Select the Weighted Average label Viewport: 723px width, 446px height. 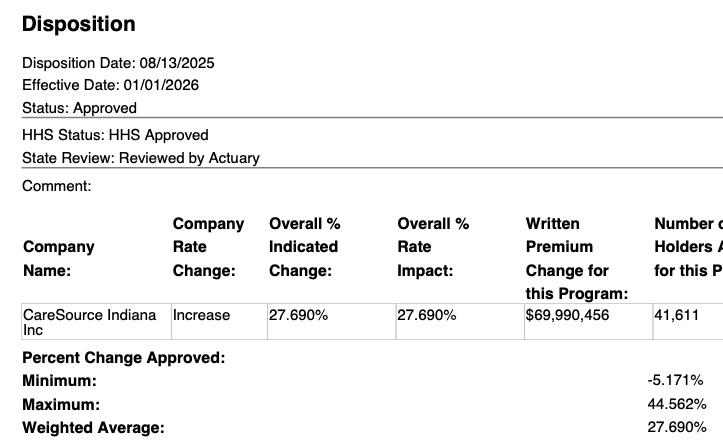[93, 428]
